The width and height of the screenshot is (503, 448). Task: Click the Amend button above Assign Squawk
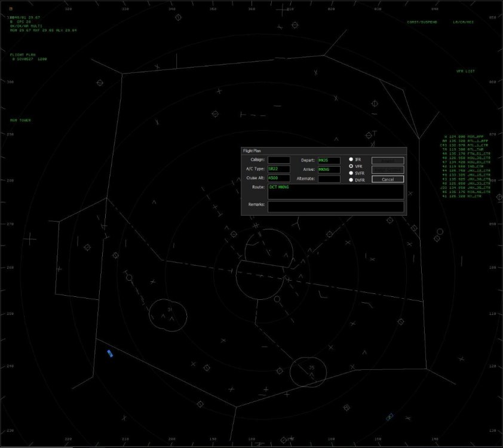[x=388, y=161]
